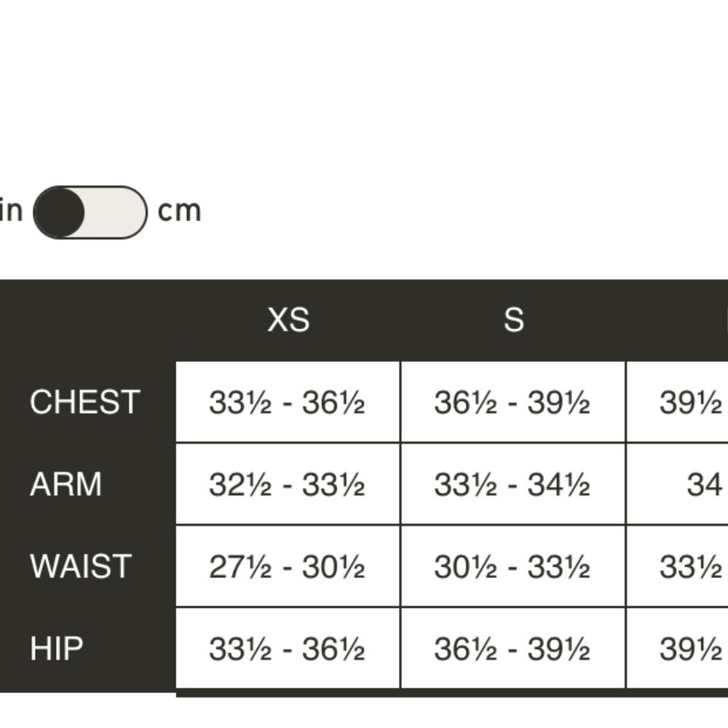Click the S arm cell 33½ - 34½
This screenshot has height=728, width=728.
pos(513,485)
